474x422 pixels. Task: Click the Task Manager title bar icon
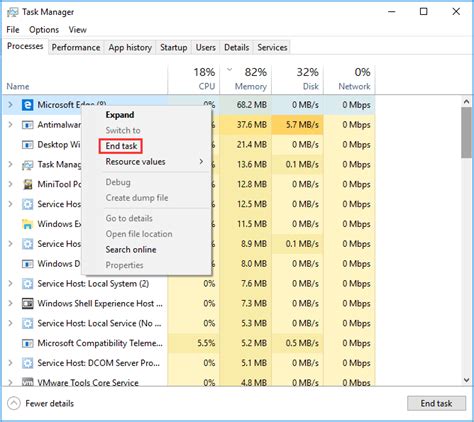[x=13, y=12]
